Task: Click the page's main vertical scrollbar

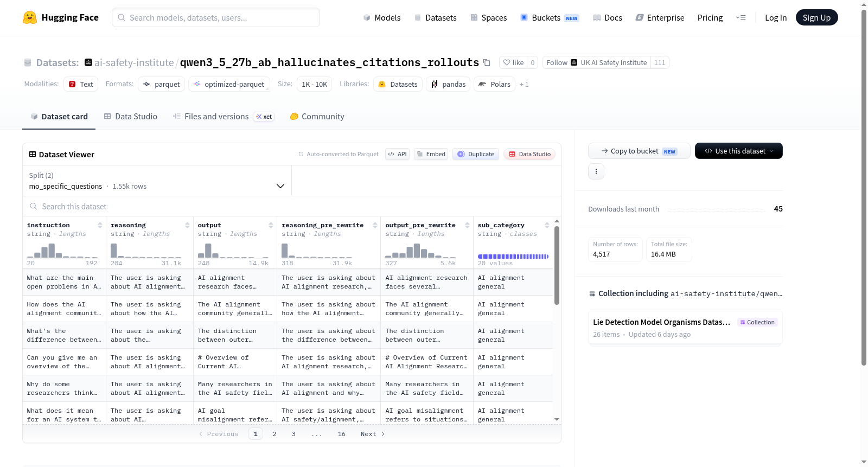Action: pyautogui.click(x=864, y=187)
